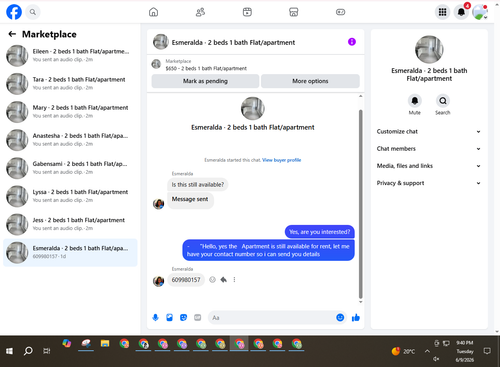Click More options button

pos(310,81)
